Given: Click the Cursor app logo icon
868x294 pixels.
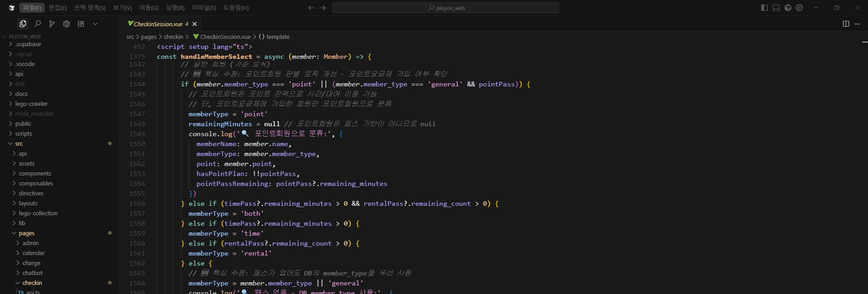Looking at the screenshot, I should 11,8.
